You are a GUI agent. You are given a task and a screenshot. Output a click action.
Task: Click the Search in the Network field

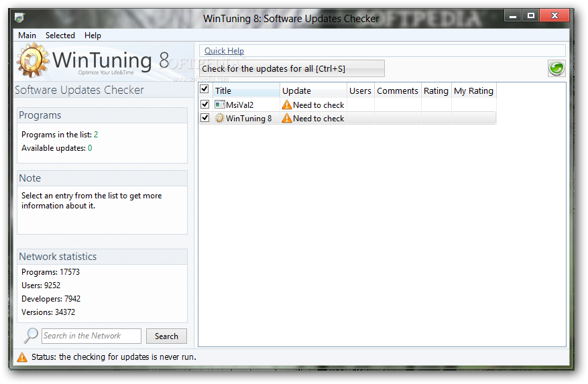(x=91, y=336)
